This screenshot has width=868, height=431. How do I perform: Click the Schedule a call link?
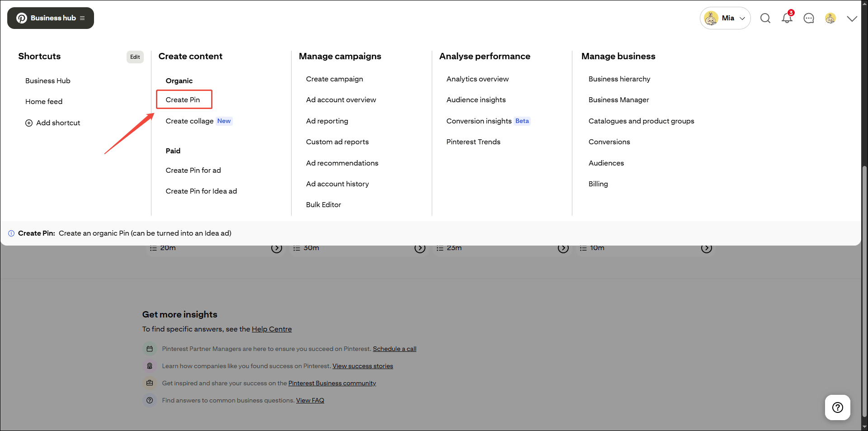(395, 349)
